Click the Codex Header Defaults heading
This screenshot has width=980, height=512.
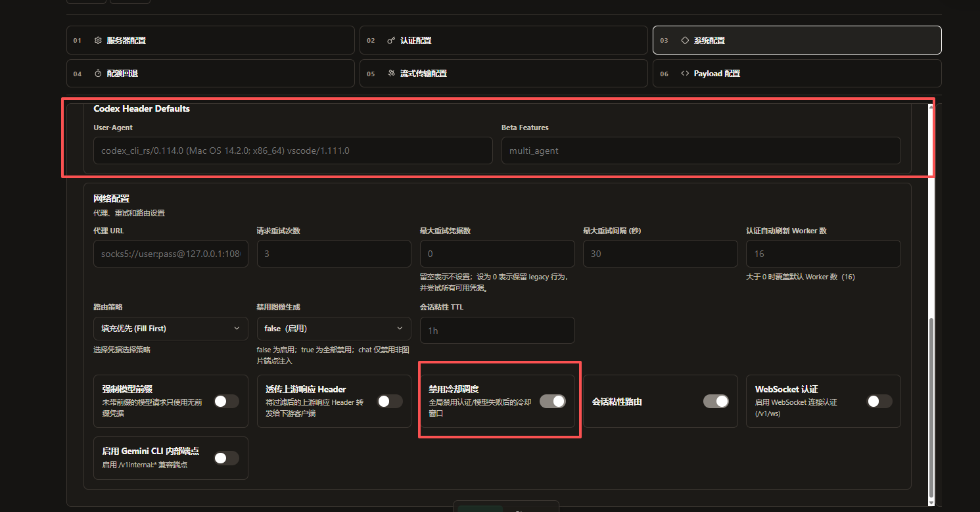click(x=141, y=108)
